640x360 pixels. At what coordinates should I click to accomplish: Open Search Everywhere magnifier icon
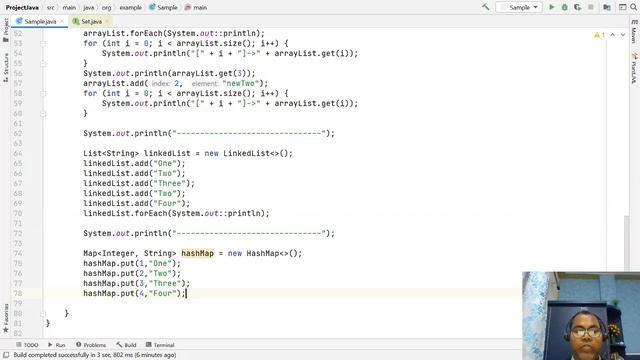coord(633,7)
